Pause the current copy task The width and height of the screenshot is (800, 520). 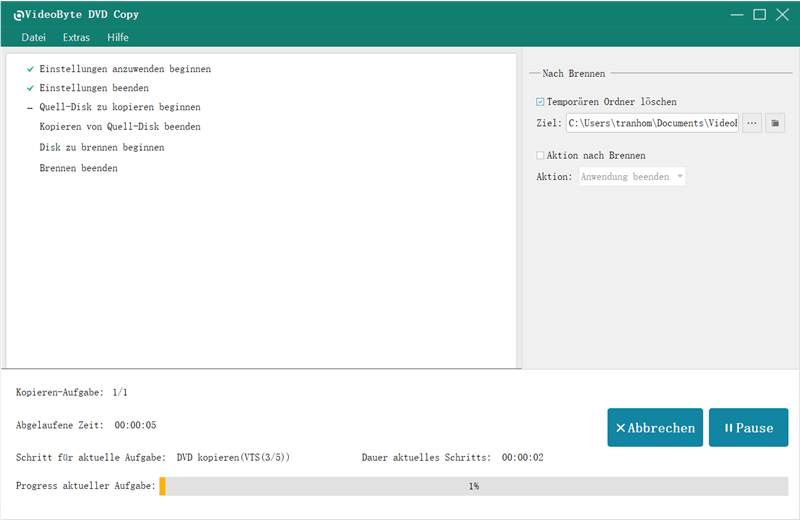click(x=748, y=428)
